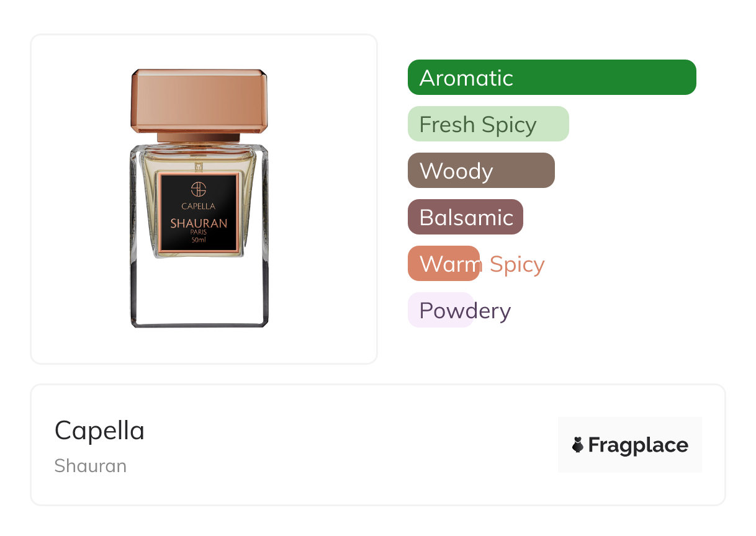Click the 50ml text on the bottle label
This screenshot has width=756, height=536.
click(x=199, y=240)
